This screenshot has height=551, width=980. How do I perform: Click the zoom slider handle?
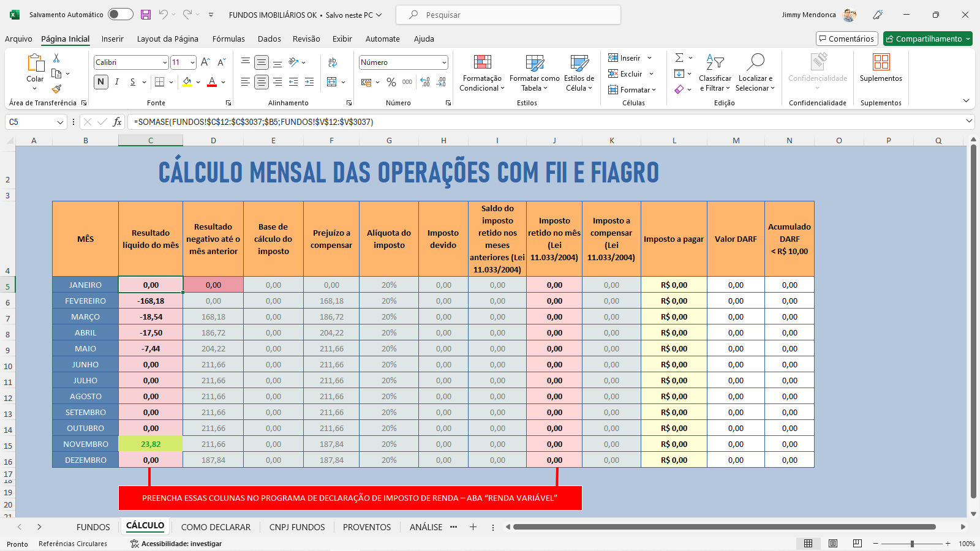(x=912, y=544)
